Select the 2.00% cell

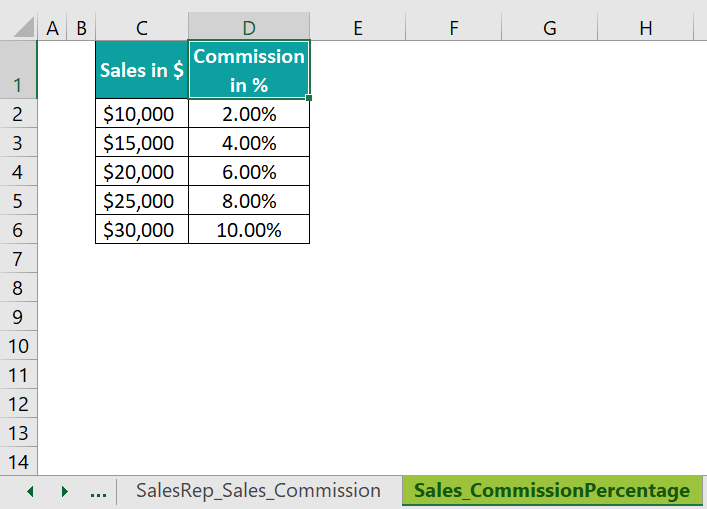249,114
